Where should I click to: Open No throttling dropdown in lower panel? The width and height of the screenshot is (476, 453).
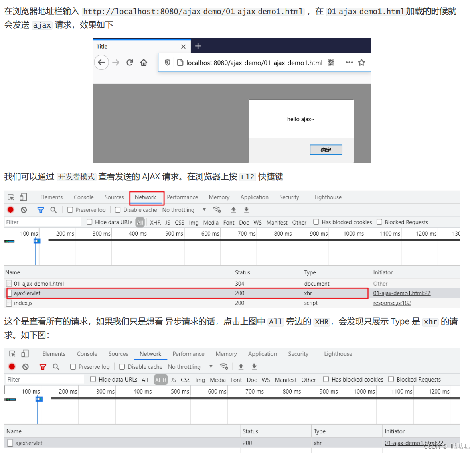190,366
